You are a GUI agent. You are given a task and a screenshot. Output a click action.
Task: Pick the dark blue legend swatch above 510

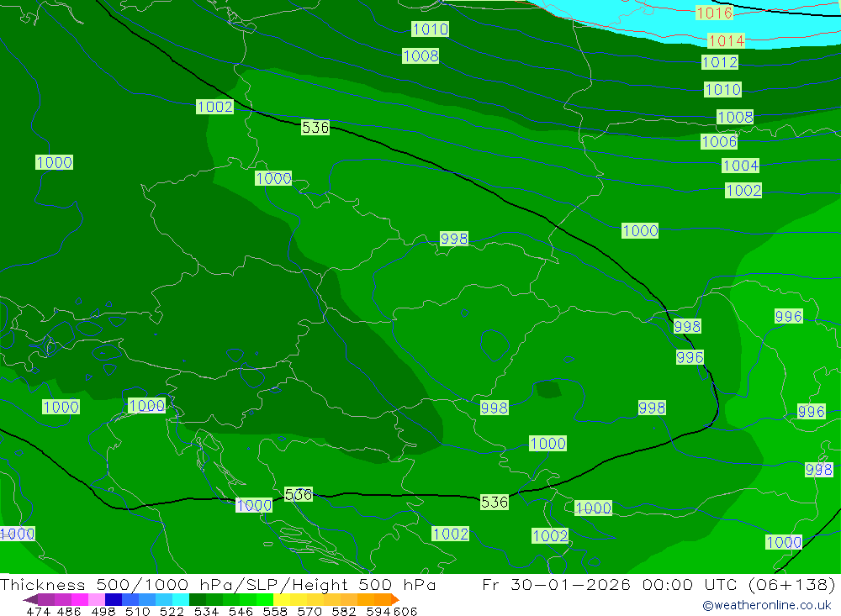(114, 599)
